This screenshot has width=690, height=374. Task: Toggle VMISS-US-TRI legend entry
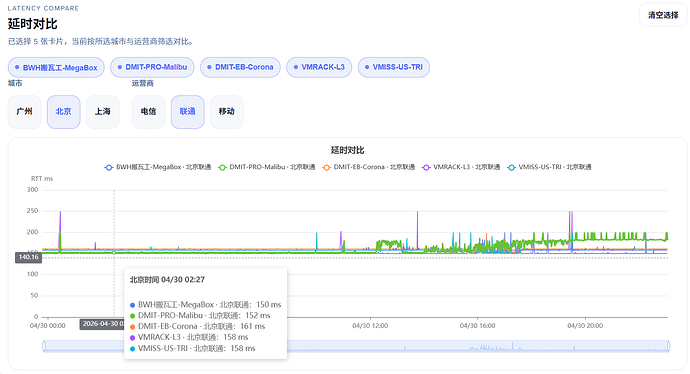[x=549, y=167]
